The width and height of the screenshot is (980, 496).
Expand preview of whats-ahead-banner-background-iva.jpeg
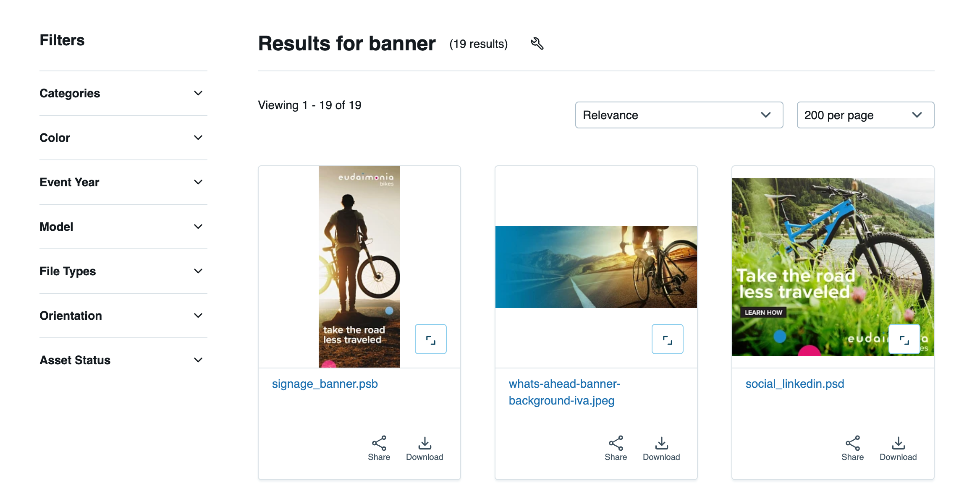[x=667, y=339]
